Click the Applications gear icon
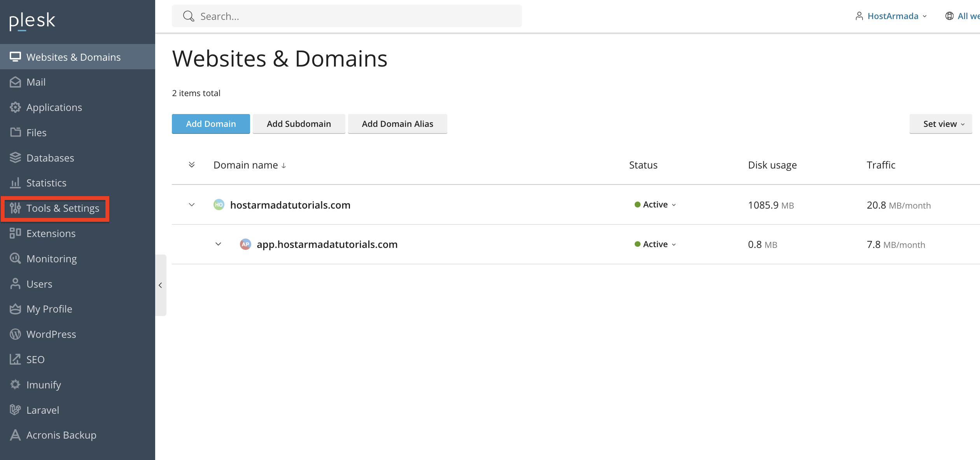 coord(15,107)
